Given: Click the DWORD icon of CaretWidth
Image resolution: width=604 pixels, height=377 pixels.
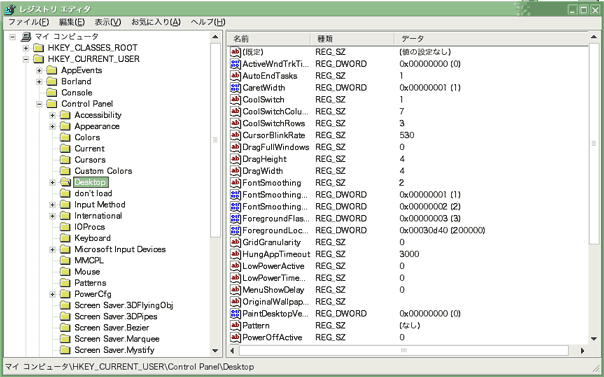Looking at the screenshot, I should pyautogui.click(x=235, y=87).
